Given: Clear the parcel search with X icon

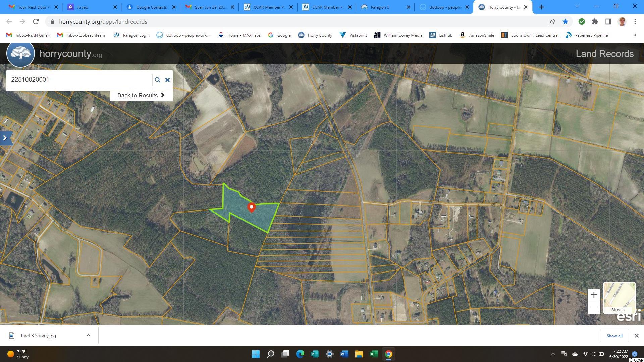Looking at the screenshot, I should pos(167,80).
